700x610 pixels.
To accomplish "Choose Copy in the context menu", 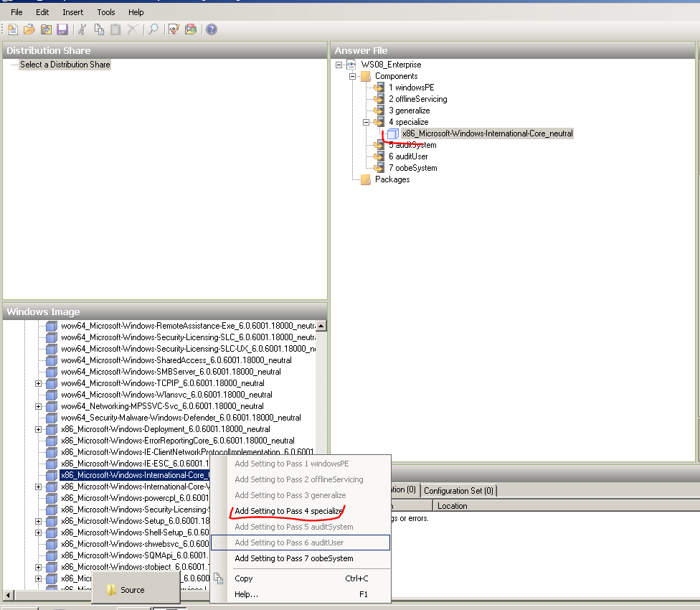I will [x=301, y=578].
